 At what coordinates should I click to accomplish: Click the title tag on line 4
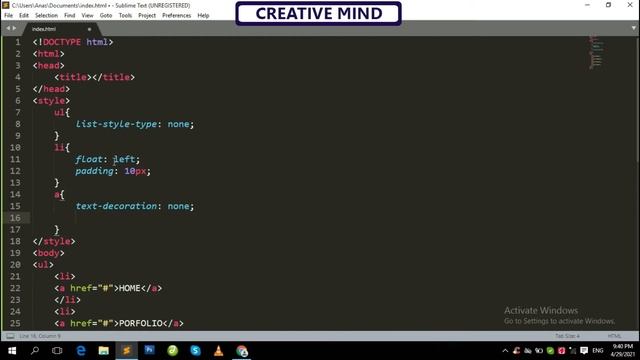(94, 77)
